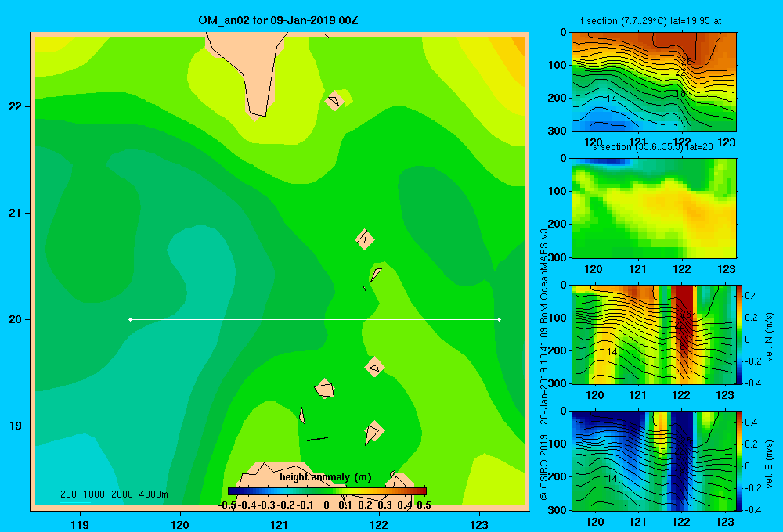This screenshot has width=783, height=532.
Task: Click the 0.4 tick on vel. N color scale
Action: 751,296
